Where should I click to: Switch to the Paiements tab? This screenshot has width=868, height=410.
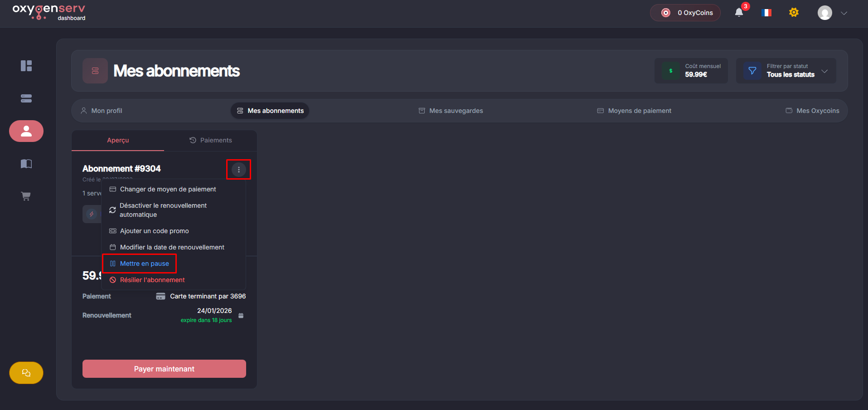pyautogui.click(x=211, y=141)
